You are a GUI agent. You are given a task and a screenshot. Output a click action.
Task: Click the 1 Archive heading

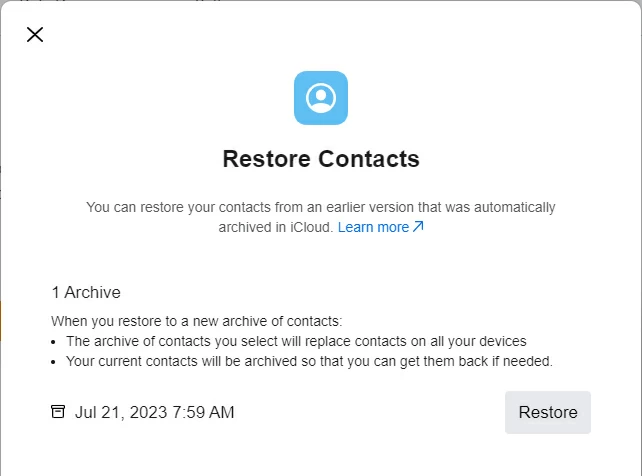[86, 292]
